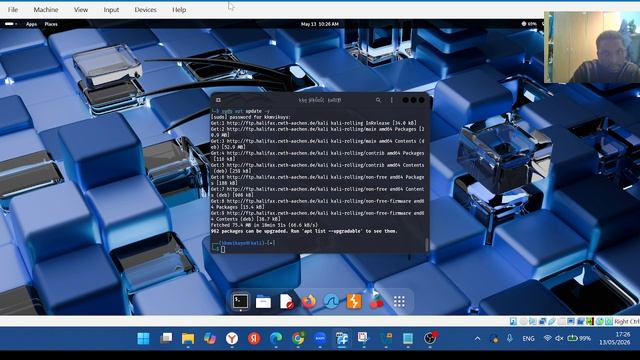Open Wireshark from the Kali dock
This screenshot has height=360, width=640.
point(331,302)
